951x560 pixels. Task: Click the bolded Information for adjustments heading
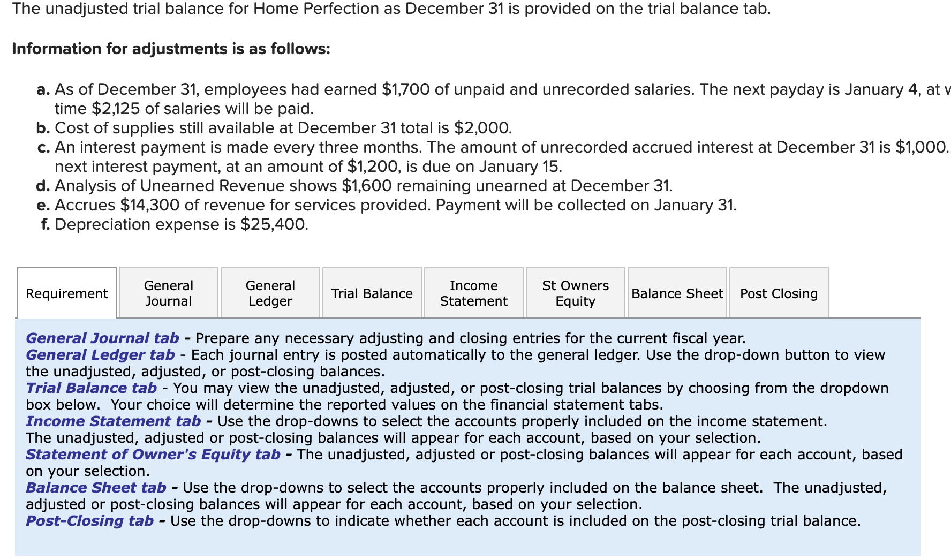click(x=170, y=48)
